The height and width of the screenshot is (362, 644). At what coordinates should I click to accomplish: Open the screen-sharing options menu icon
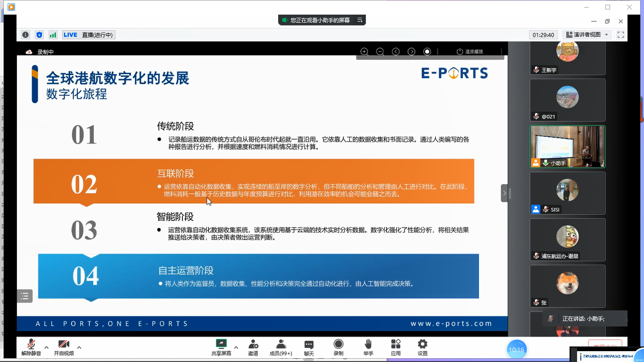pos(360,20)
